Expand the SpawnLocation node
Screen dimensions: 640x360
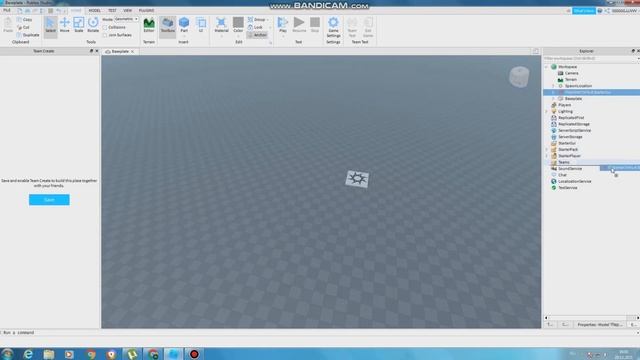click(553, 86)
